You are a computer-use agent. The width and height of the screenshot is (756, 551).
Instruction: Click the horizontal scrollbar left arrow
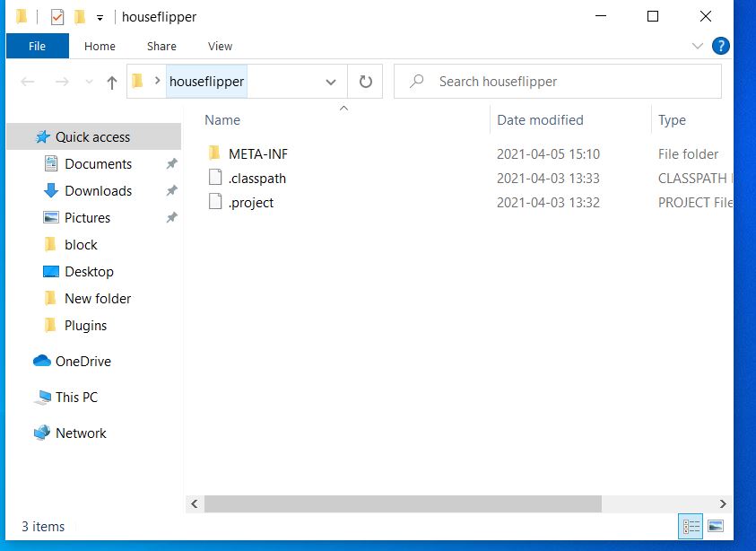click(195, 504)
